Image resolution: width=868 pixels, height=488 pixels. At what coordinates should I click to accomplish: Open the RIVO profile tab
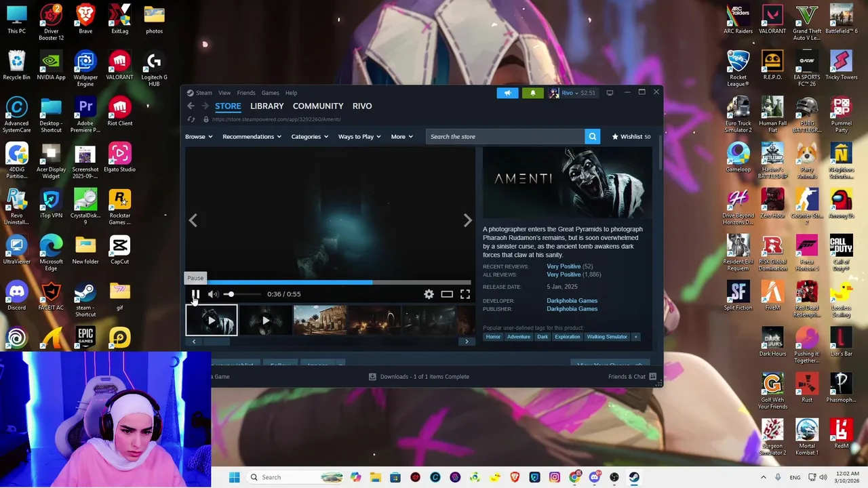[x=362, y=106]
